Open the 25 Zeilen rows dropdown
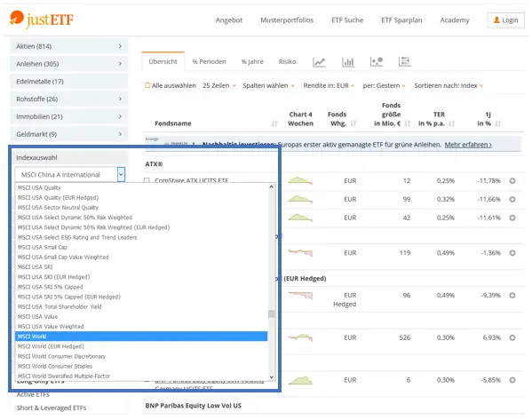532x420 pixels. tap(219, 85)
